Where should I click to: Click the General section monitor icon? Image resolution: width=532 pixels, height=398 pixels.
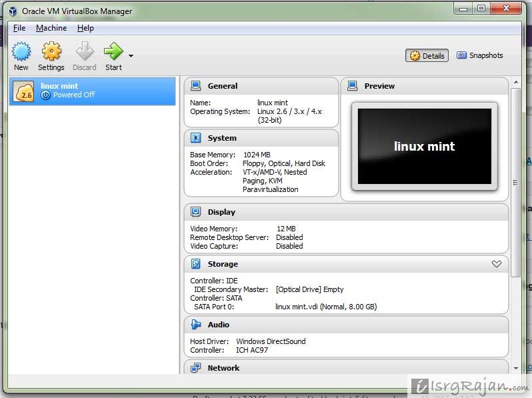pyautogui.click(x=196, y=86)
